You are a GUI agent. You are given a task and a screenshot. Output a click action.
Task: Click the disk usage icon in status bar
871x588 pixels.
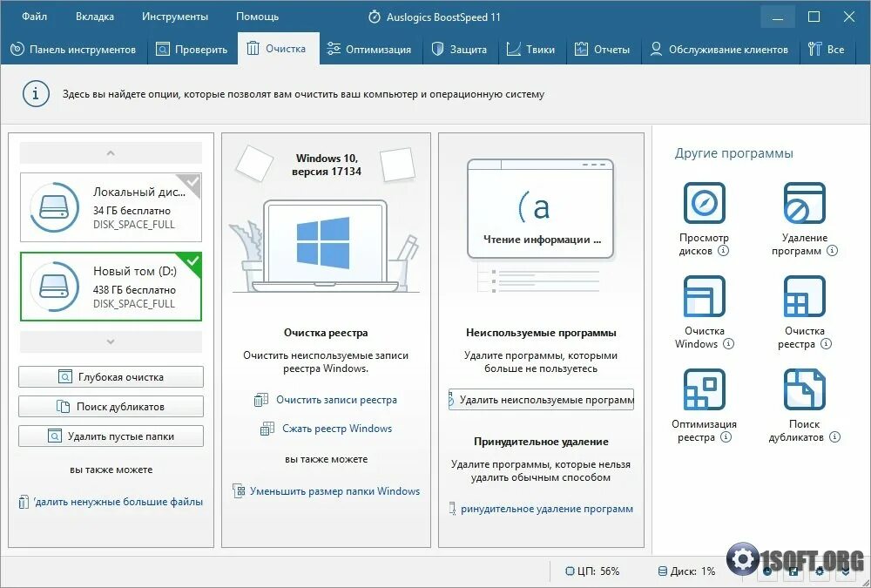pos(662,571)
